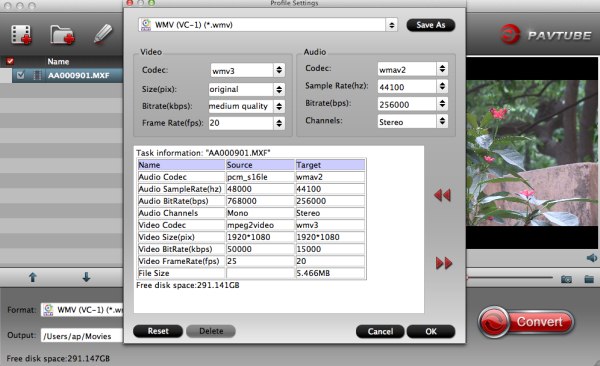The image size is (600, 366).
Task: Click the format icon in the Format field
Action: tap(48, 310)
